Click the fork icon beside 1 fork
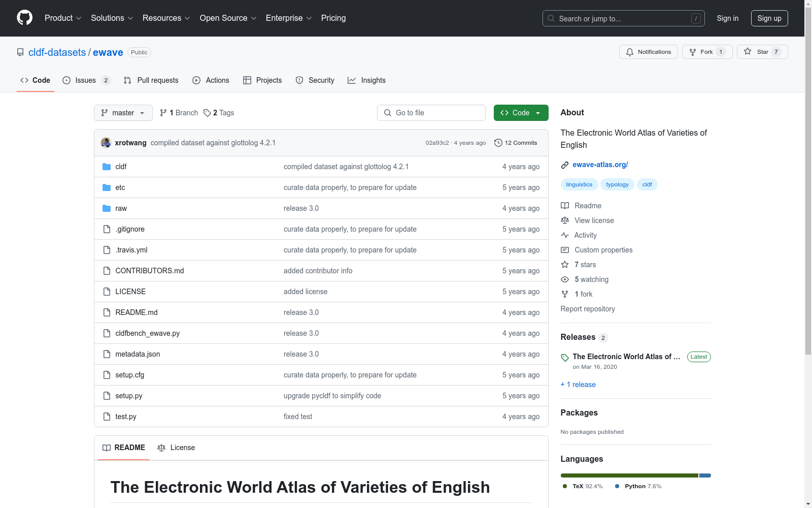Screen dimensions: 812x508 click(x=565, y=294)
